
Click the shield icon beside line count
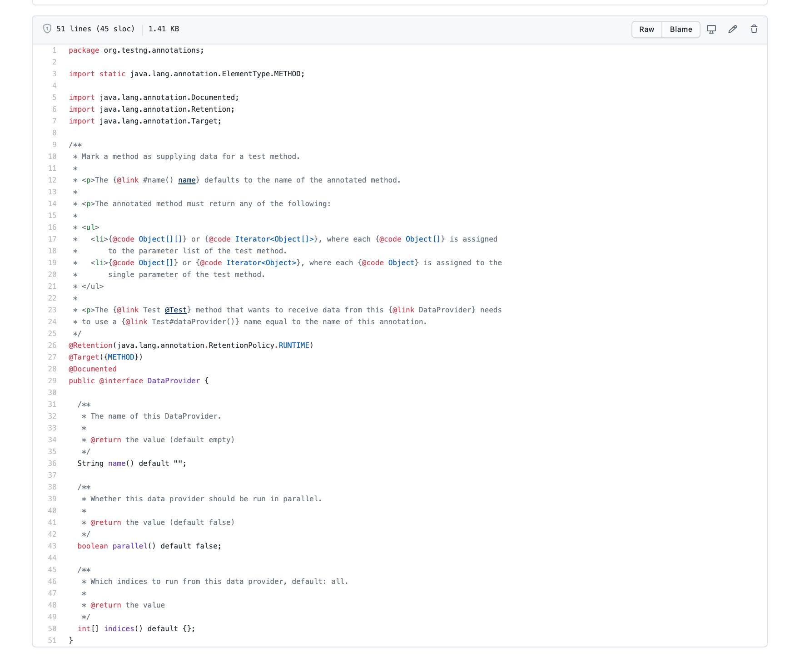click(47, 29)
